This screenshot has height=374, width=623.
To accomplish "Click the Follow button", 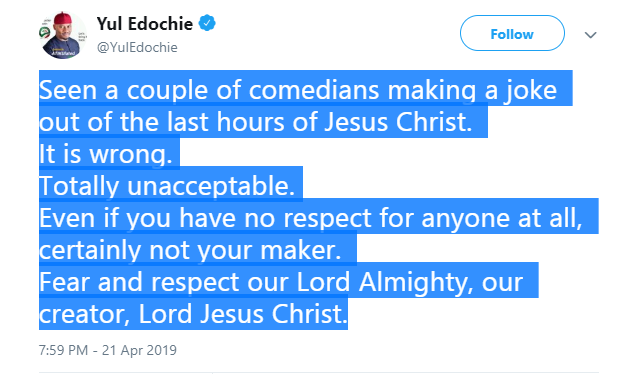I will coord(512,33).
